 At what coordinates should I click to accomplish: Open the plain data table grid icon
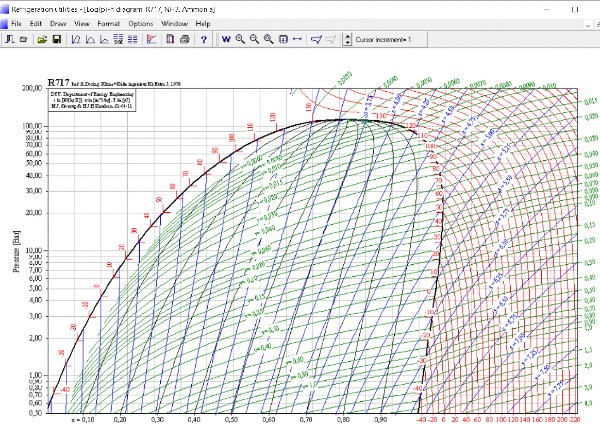[x=132, y=39]
